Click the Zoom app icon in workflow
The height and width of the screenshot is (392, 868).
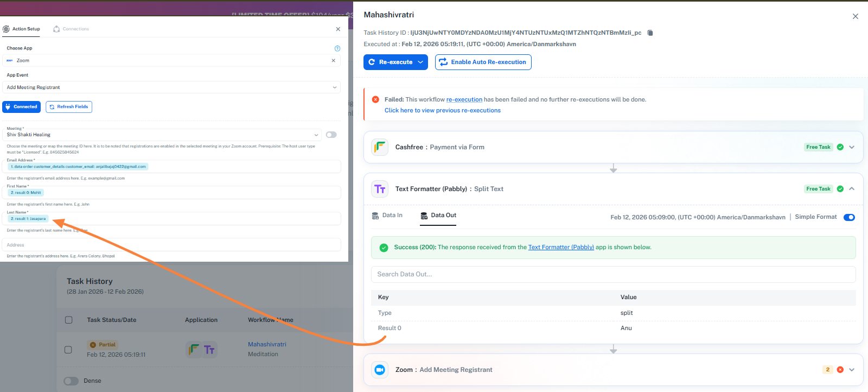(380, 370)
